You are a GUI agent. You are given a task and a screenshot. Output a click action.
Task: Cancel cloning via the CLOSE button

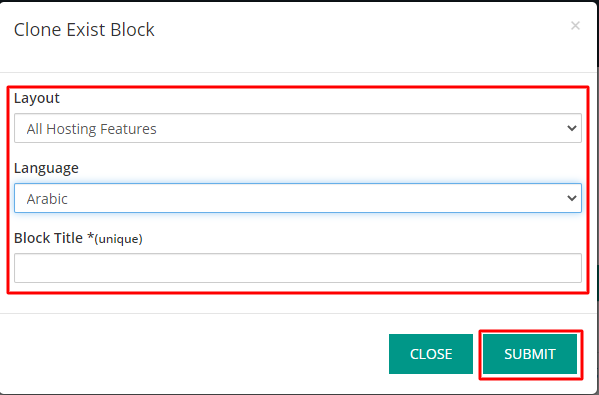(431, 354)
